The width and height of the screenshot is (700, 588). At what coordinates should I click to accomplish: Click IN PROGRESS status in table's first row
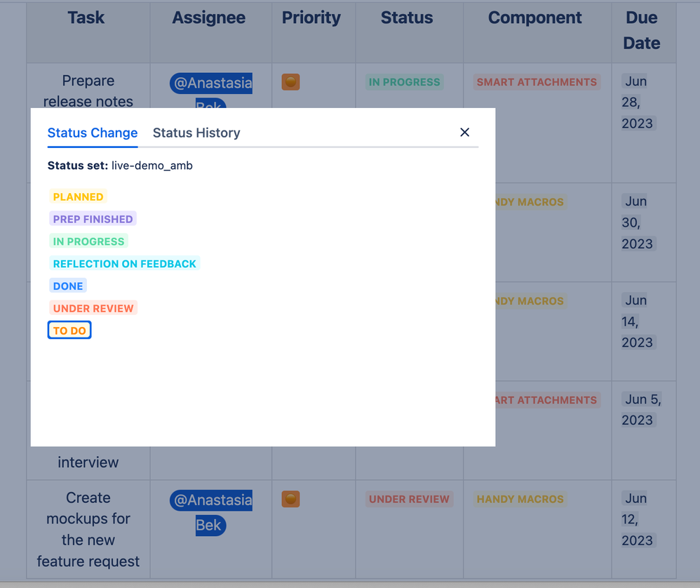point(405,82)
